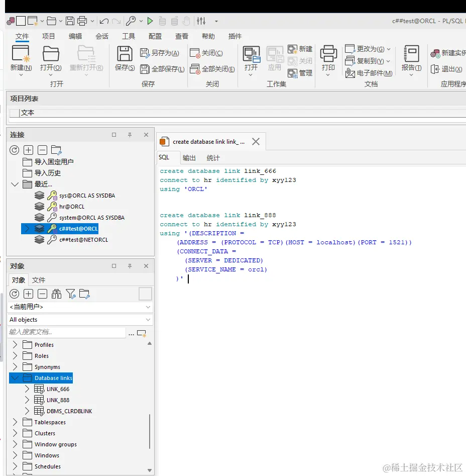Refresh the 连接 connections panel
This screenshot has width=466, height=476.
pyautogui.click(x=14, y=150)
